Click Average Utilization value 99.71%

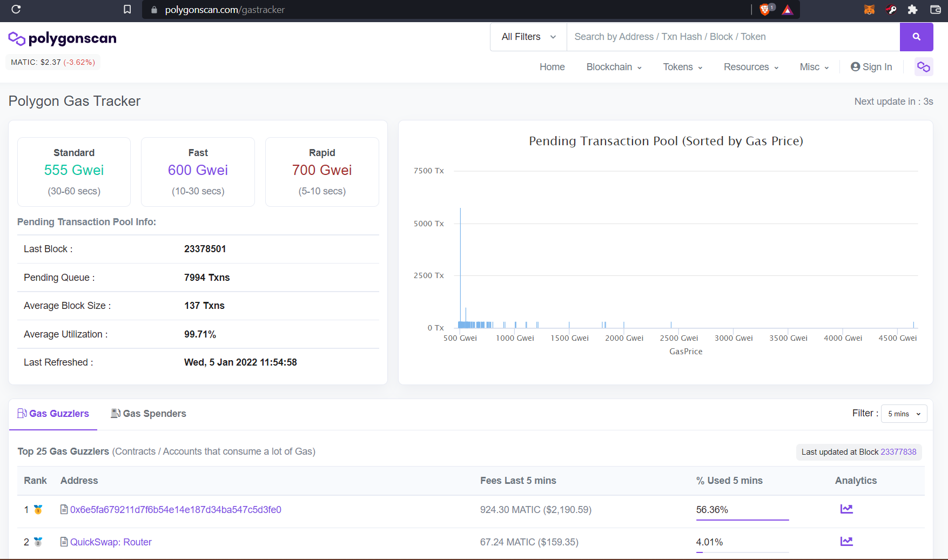(200, 334)
